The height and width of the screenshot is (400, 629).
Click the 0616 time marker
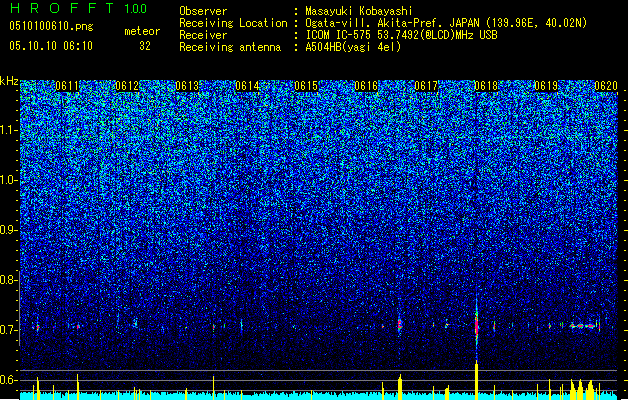click(366, 86)
